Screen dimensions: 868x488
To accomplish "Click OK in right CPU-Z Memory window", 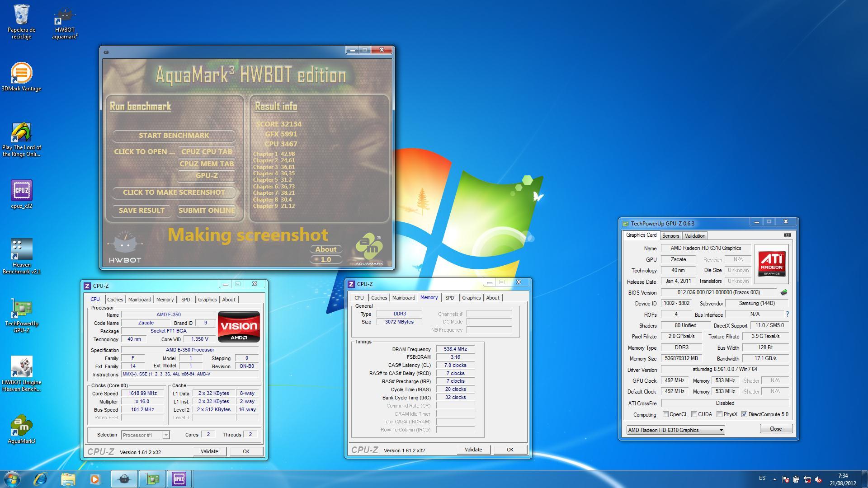I will tap(510, 450).
